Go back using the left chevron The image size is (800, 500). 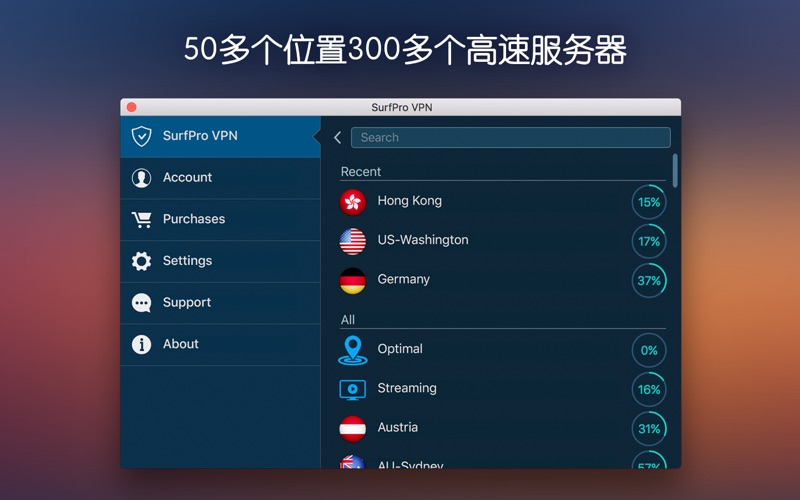(337, 137)
